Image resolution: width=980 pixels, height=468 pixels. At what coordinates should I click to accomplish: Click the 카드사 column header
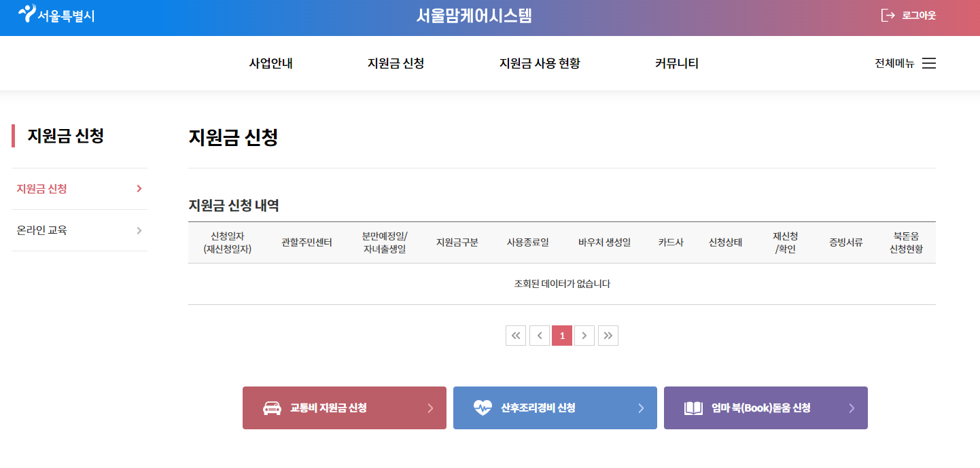click(x=671, y=242)
